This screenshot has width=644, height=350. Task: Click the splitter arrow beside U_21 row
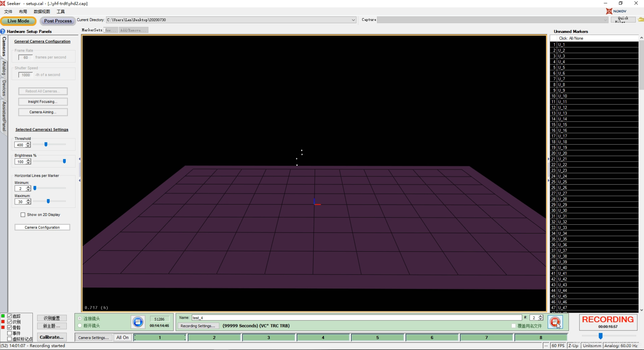pyautogui.click(x=549, y=159)
